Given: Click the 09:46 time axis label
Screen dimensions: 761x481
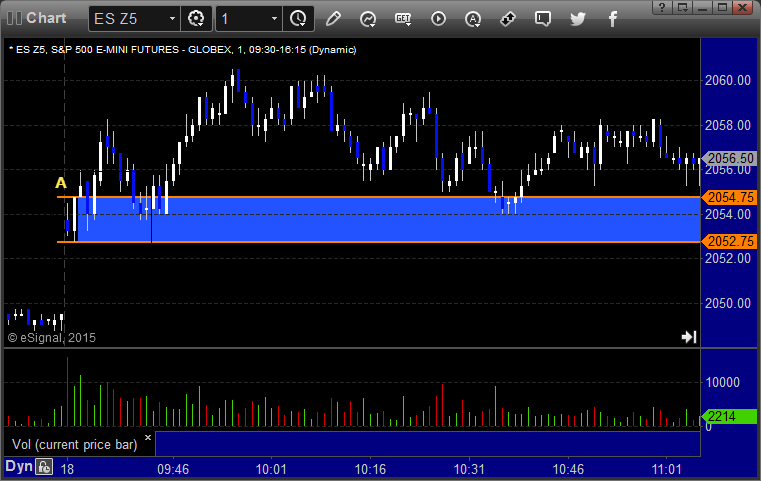Looking at the screenshot, I should click(x=173, y=469).
